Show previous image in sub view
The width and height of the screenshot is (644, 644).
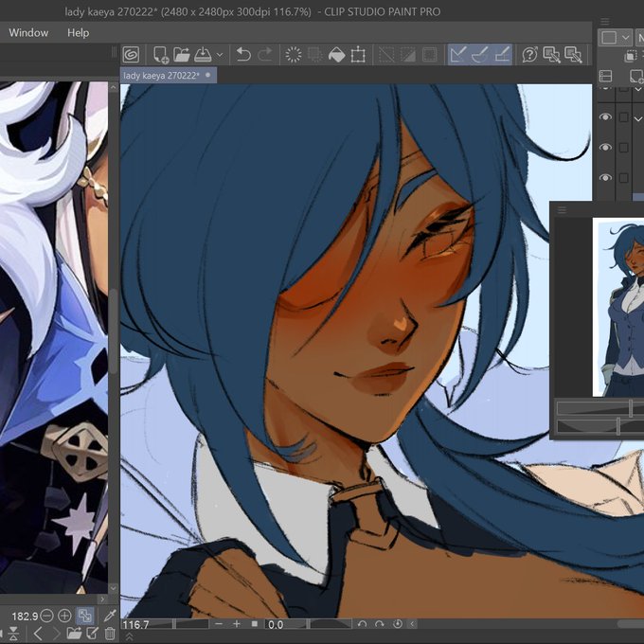click(x=37, y=634)
